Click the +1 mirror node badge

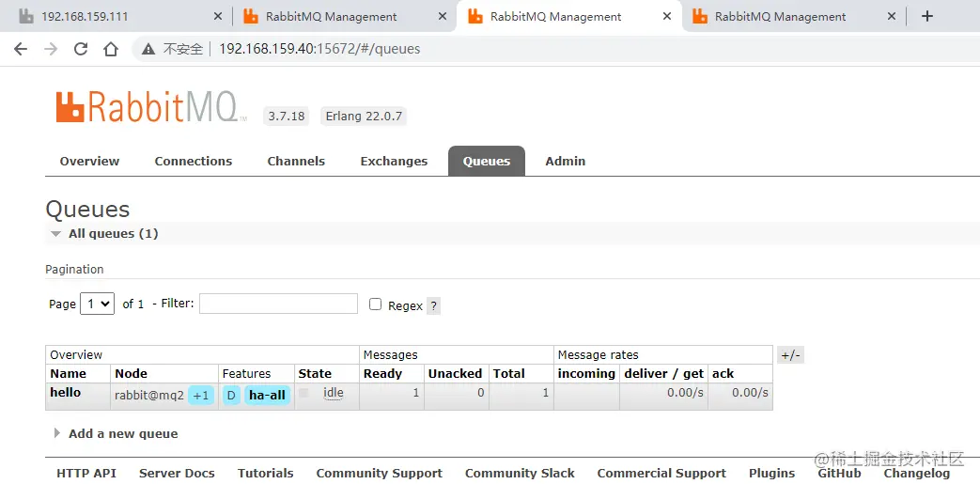[201, 396]
